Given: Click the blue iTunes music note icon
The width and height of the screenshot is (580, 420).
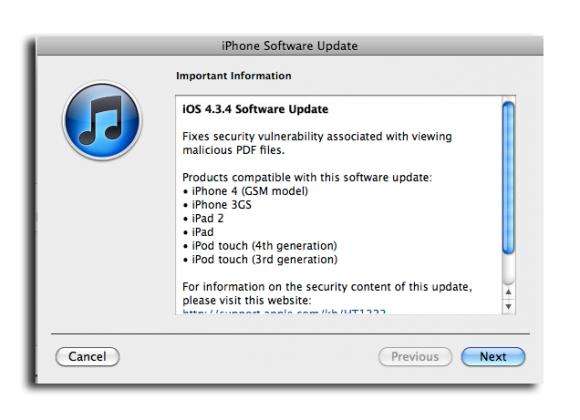Looking at the screenshot, I should pyautogui.click(x=102, y=121).
